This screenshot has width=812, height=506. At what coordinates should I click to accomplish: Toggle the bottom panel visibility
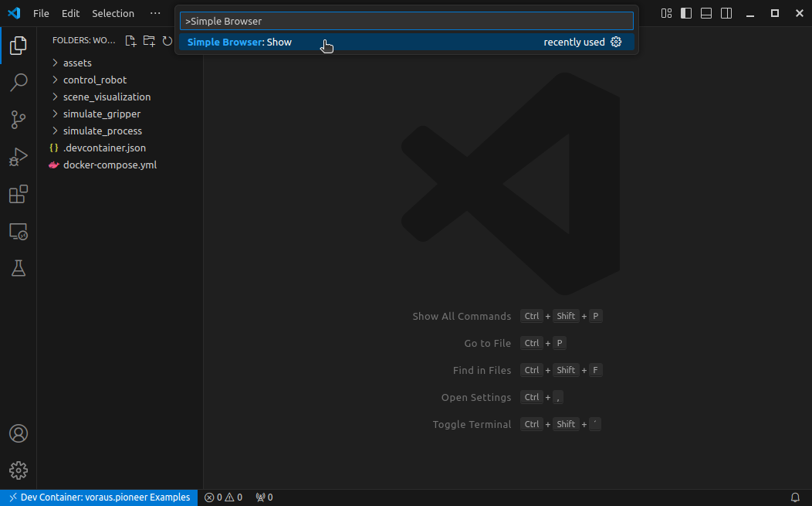tap(705, 13)
